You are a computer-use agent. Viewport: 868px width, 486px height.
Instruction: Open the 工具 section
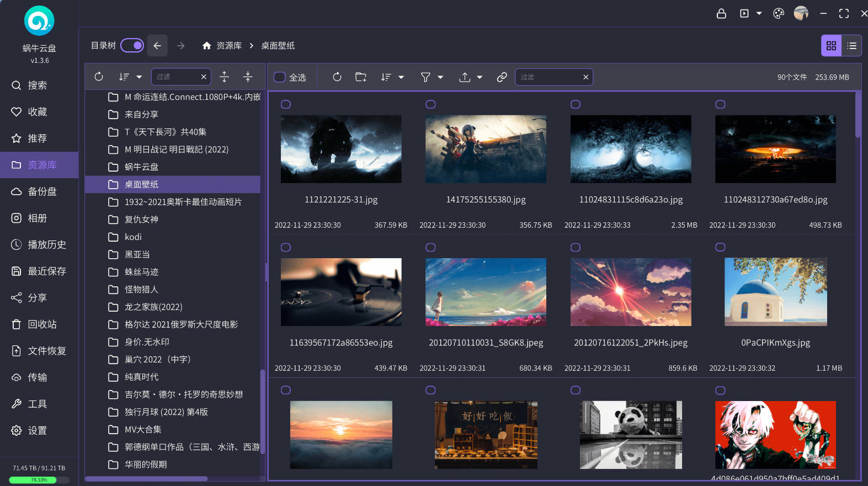point(39,404)
